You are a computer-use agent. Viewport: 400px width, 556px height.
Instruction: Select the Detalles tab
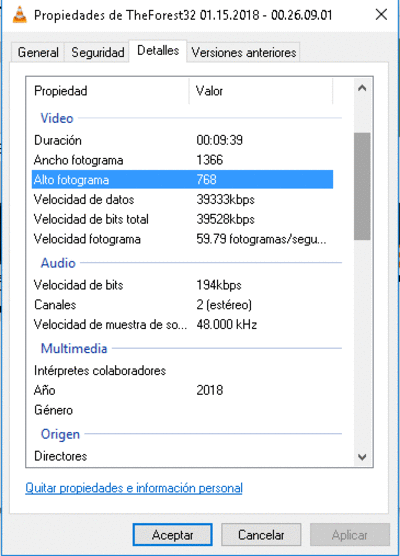coord(158,51)
